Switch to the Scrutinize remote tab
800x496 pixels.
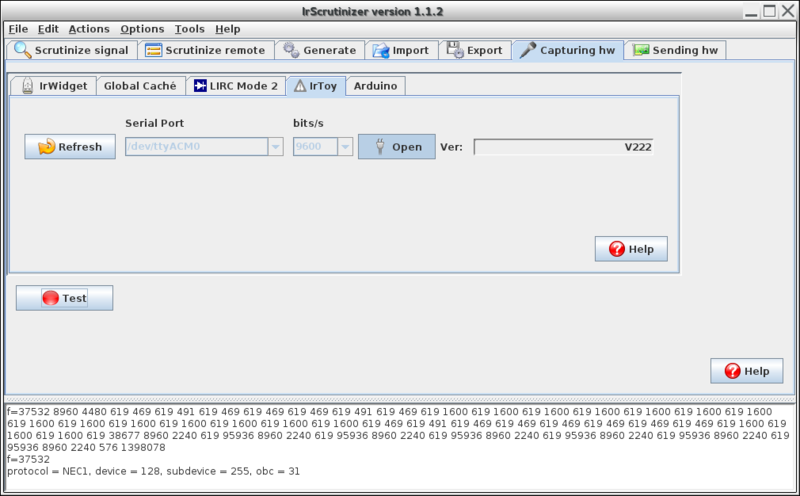click(205, 50)
